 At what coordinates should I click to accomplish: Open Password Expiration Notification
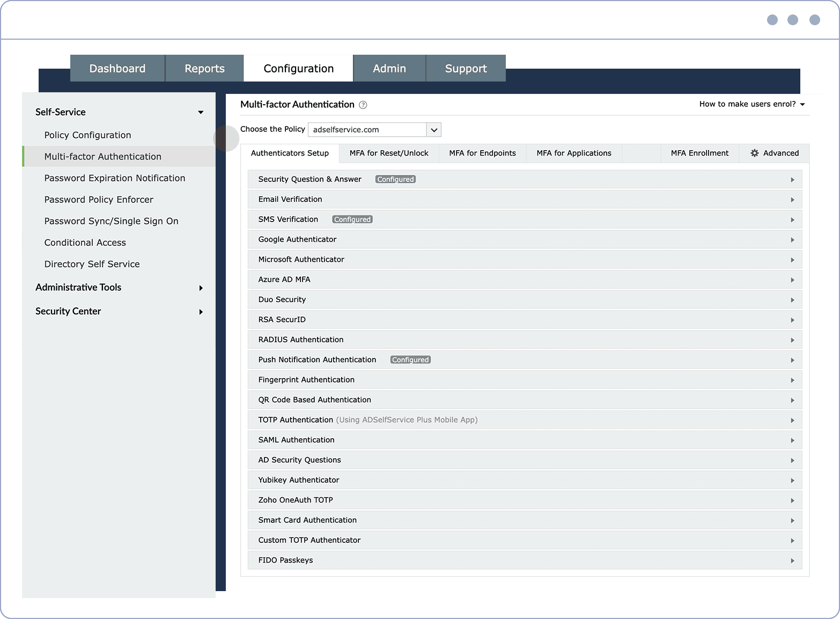pyautogui.click(x=115, y=178)
